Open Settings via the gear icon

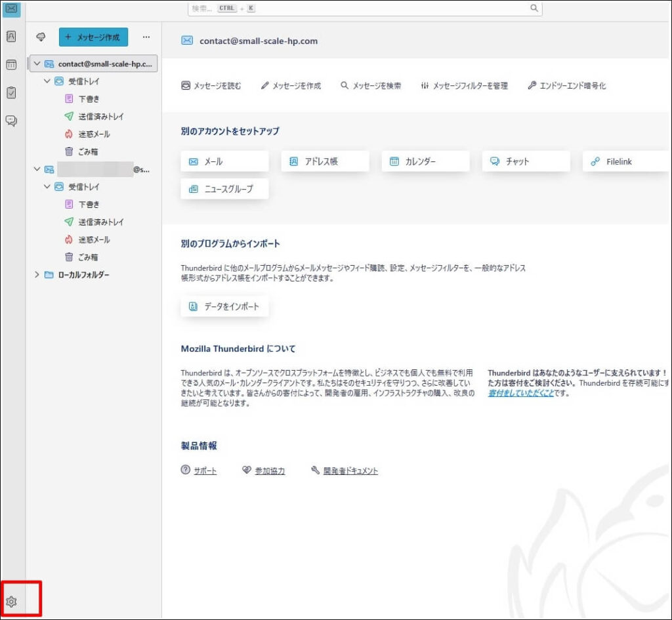click(12, 602)
